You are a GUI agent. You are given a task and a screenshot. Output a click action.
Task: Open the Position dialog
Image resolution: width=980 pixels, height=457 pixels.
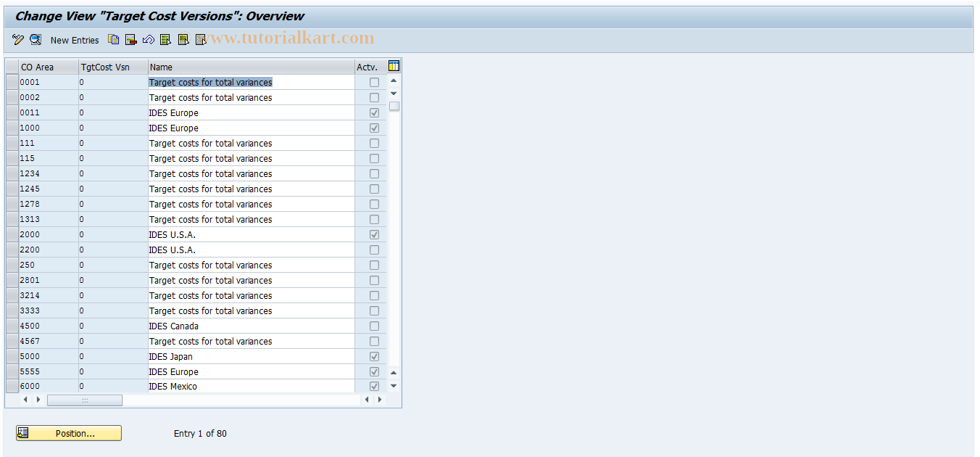(x=68, y=433)
